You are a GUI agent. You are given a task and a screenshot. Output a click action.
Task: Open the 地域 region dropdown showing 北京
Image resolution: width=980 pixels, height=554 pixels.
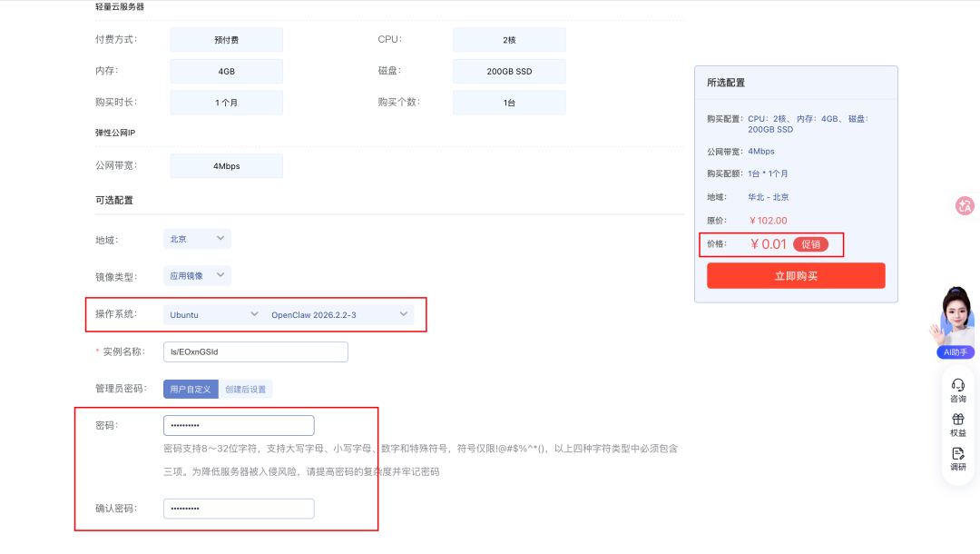coord(196,237)
